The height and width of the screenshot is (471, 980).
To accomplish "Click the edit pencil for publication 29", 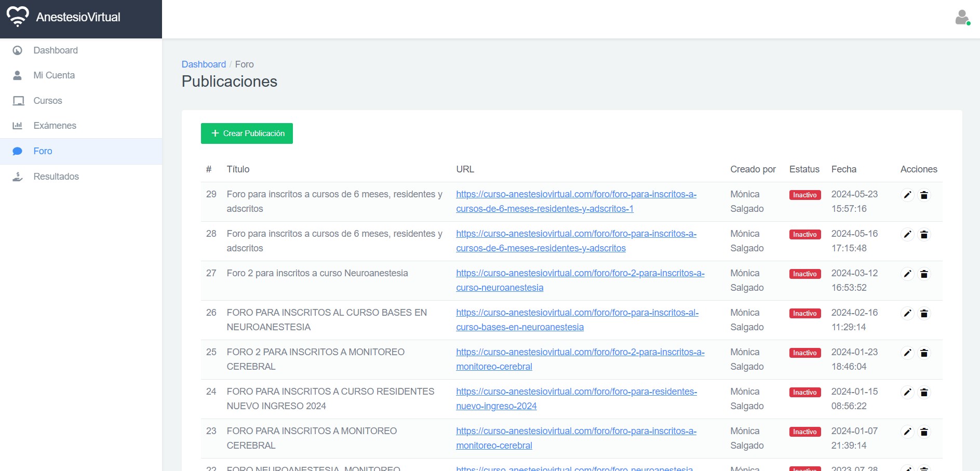I will click(907, 195).
